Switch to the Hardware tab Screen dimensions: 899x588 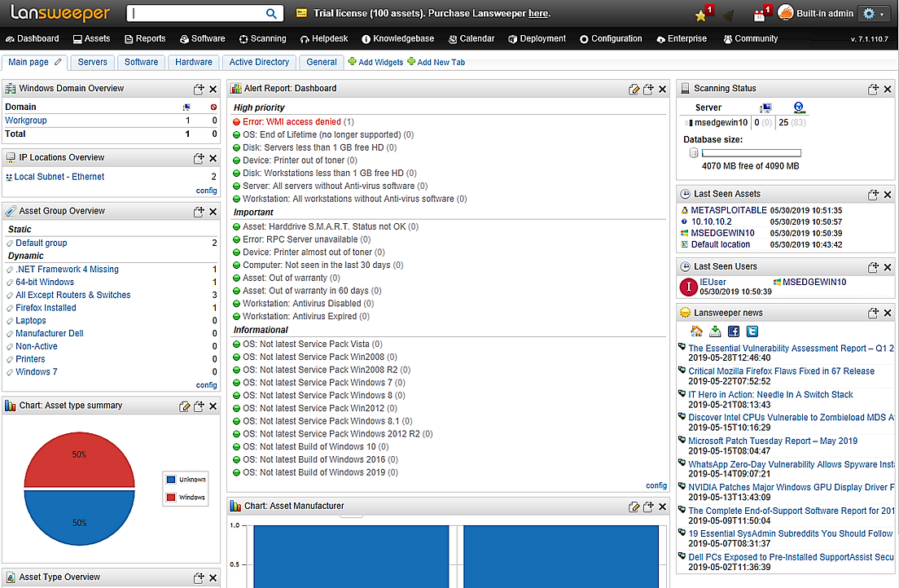tap(194, 62)
